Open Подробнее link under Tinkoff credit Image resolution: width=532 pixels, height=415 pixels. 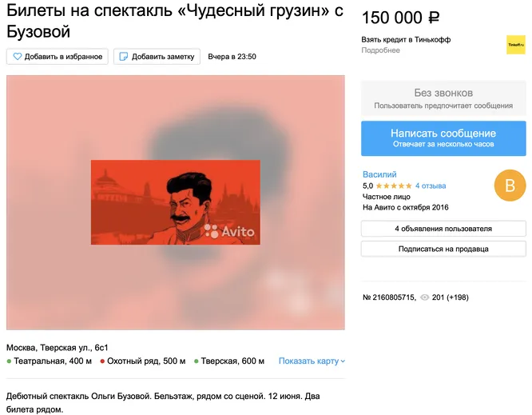pos(380,50)
